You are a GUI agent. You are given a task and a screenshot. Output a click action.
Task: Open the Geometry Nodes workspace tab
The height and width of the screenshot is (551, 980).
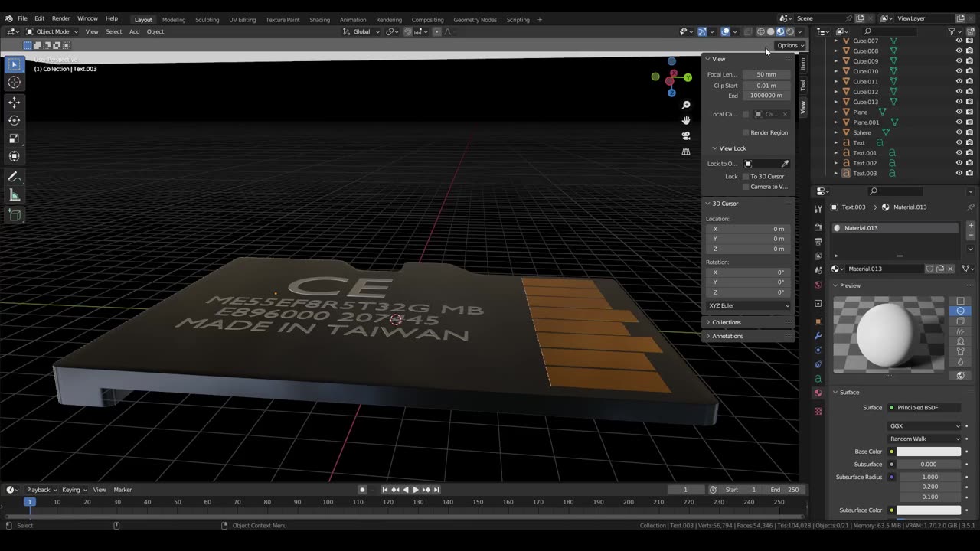click(475, 19)
